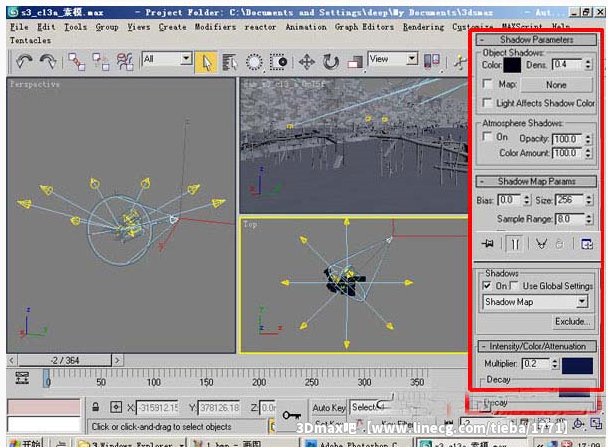Select the Select and Link tool
The image size is (608, 447).
(x=76, y=62)
